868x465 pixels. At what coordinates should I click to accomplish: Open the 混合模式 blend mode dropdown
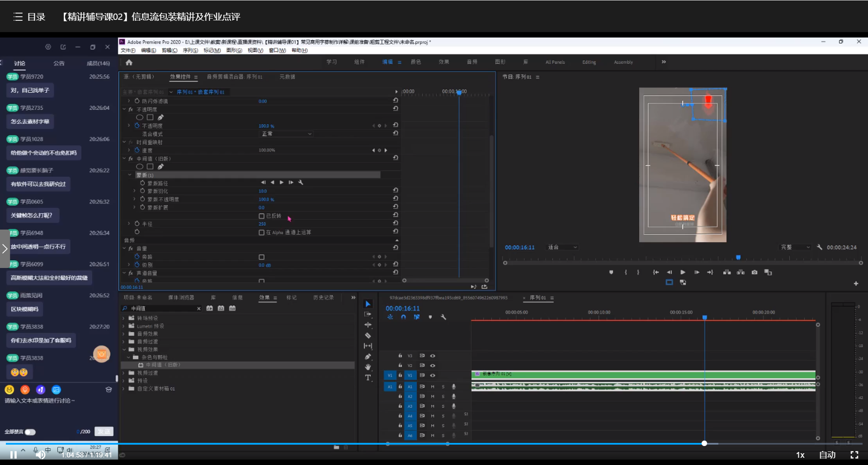[x=287, y=134]
